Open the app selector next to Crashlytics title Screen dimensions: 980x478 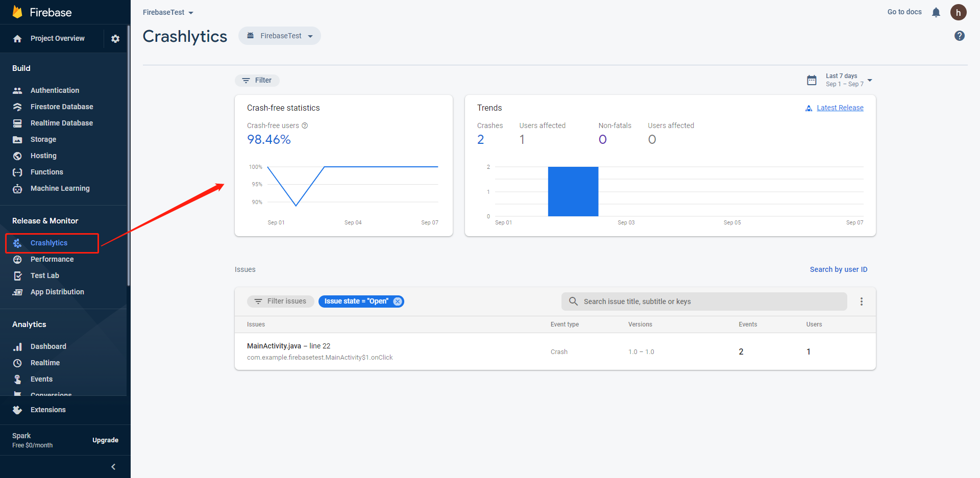pyautogui.click(x=280, y=36)
